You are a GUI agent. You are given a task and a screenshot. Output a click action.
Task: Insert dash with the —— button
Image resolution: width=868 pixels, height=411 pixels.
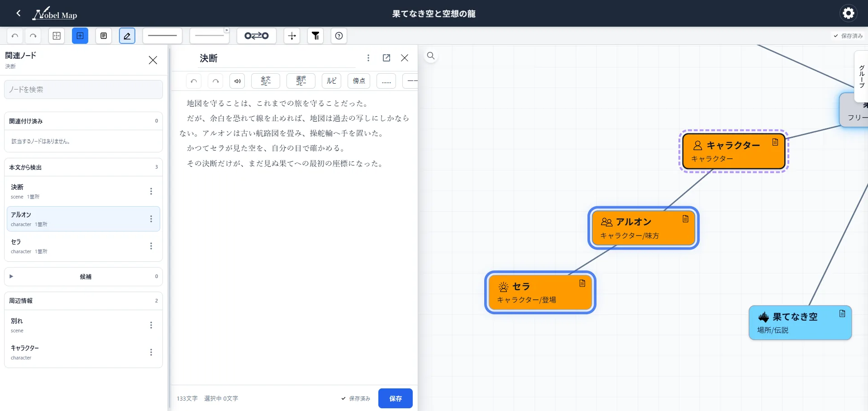[x=410, y=81]
